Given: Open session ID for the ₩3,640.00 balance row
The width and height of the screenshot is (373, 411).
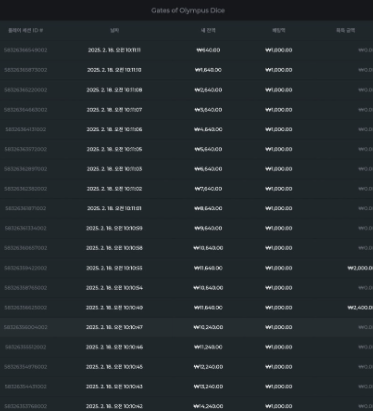Looking at the screenshot, I should (x=26, y=110).
